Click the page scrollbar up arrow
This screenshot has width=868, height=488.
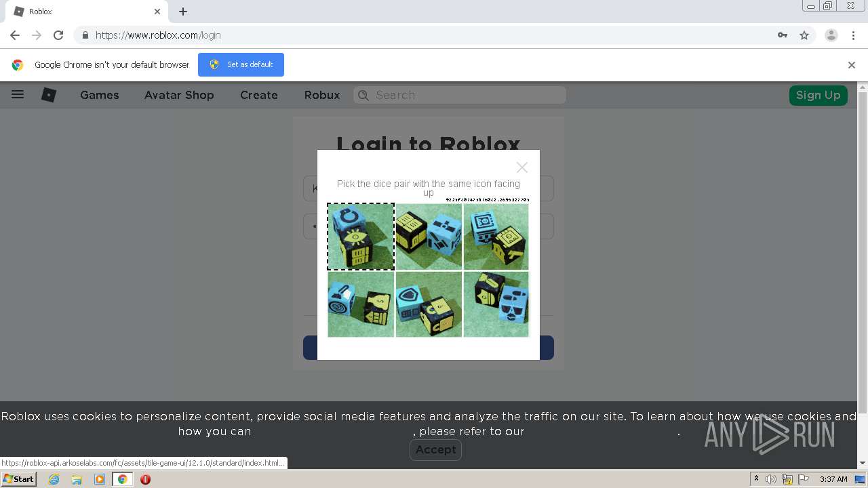863,87
